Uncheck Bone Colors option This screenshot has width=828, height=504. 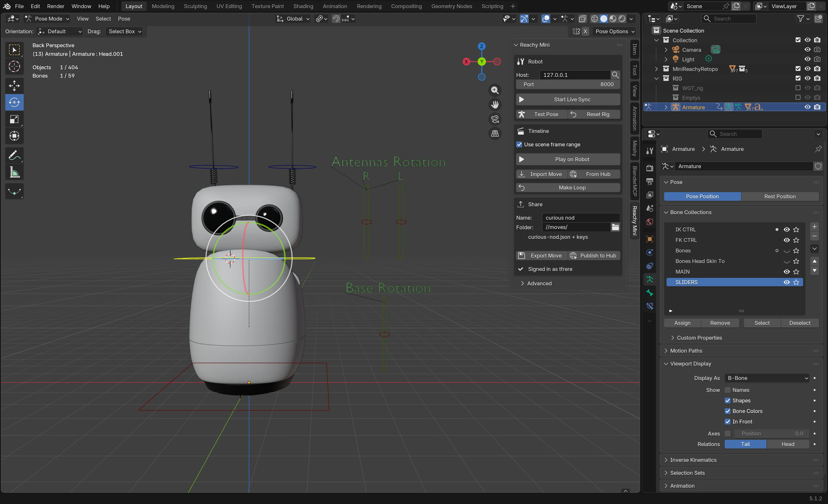click(728, 411)
